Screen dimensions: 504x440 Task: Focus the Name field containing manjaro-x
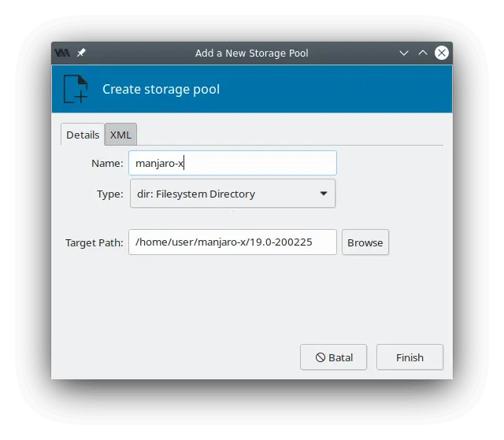tap(232, 163)
